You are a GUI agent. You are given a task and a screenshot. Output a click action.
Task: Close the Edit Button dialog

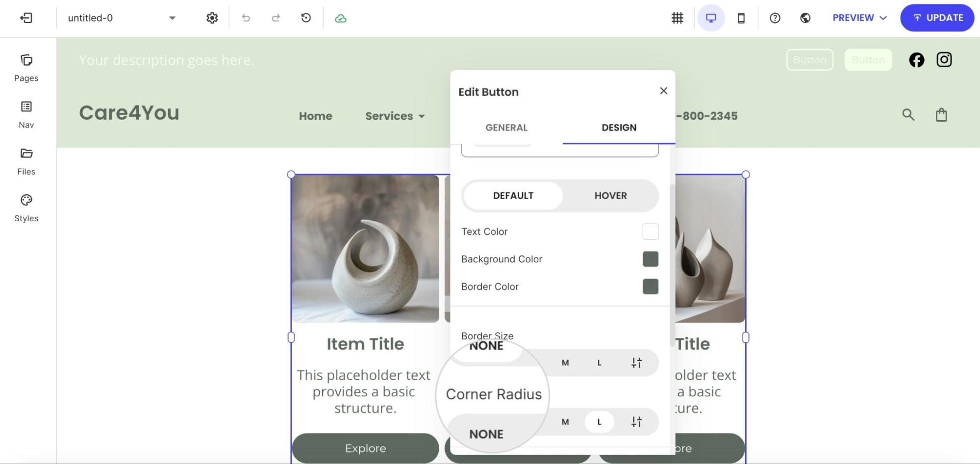point(664,91)
